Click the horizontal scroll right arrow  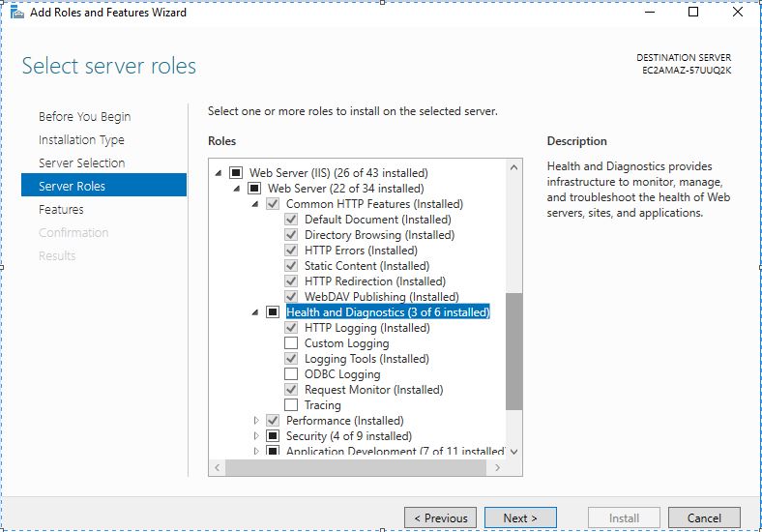[498, 468]
